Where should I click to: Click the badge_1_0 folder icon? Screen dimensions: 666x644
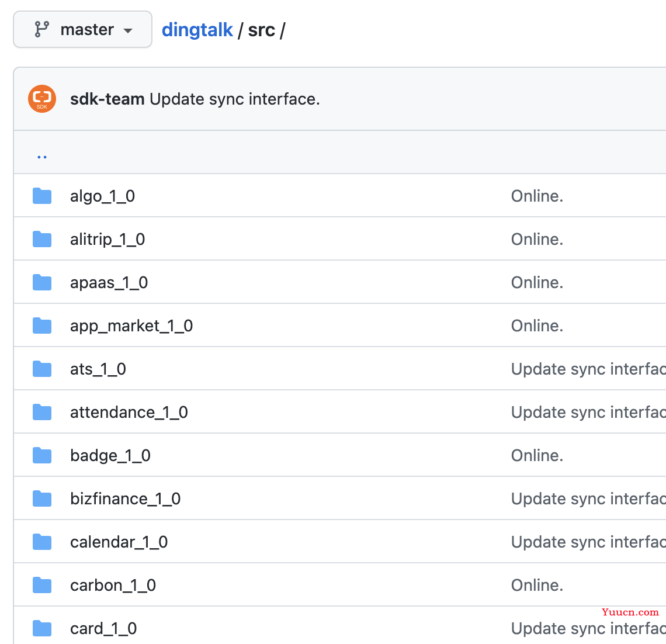click(42, 455)
